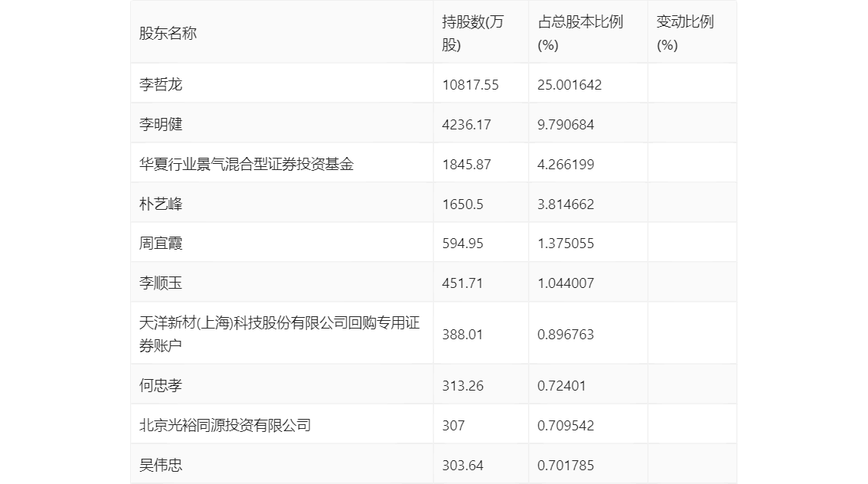Click the 3.814662 percentage cell
This screenshot has width=868, height=484.
[566, 204]
